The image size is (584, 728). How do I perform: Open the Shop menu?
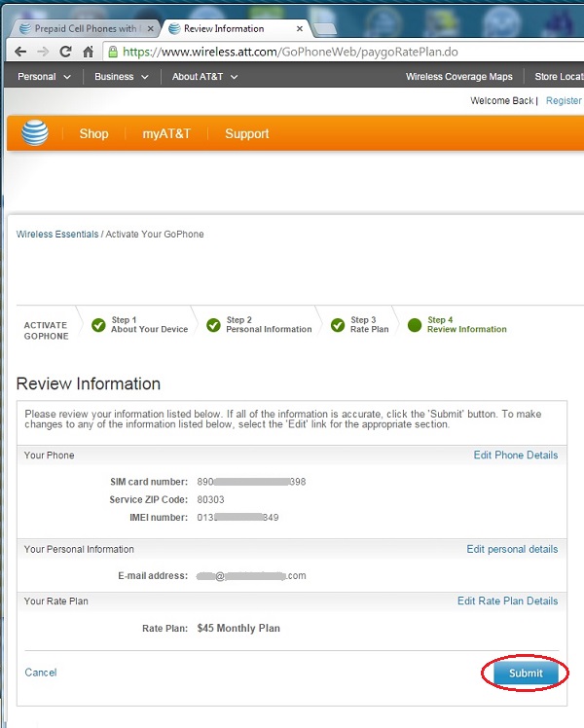[x=93, y=133]
